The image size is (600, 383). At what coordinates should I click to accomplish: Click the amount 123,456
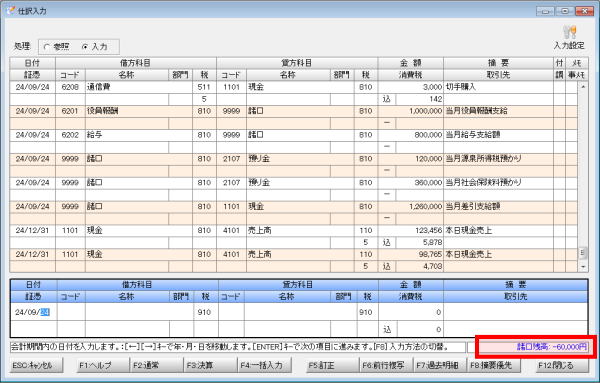point(428,230)
